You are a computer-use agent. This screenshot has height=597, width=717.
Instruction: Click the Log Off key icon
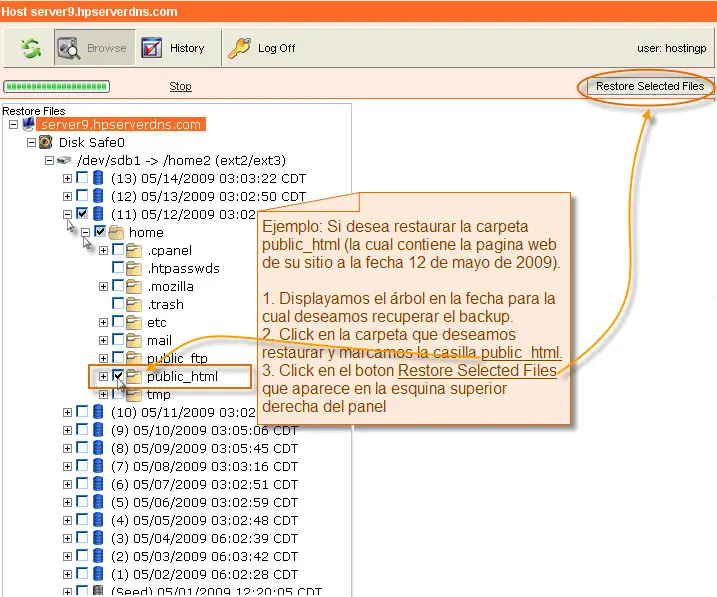[x=240, y=48]
